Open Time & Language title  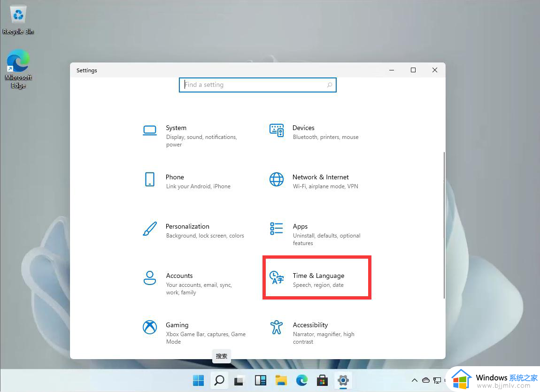318,276
